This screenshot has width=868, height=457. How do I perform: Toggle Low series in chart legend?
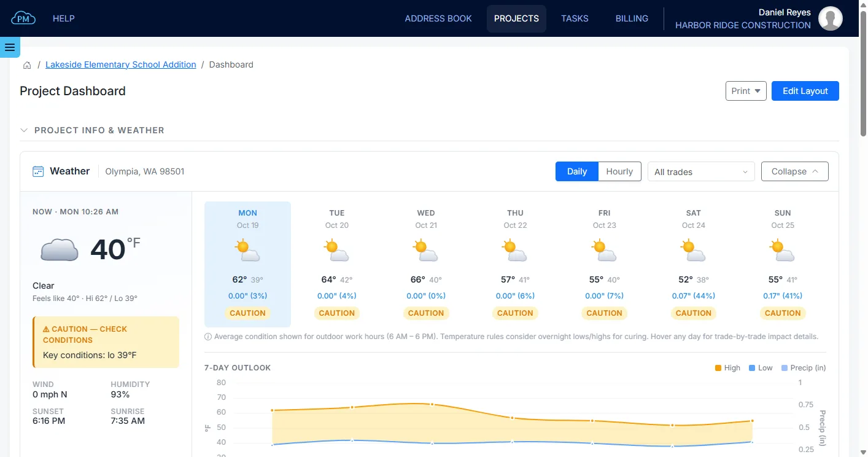(761, 368)
